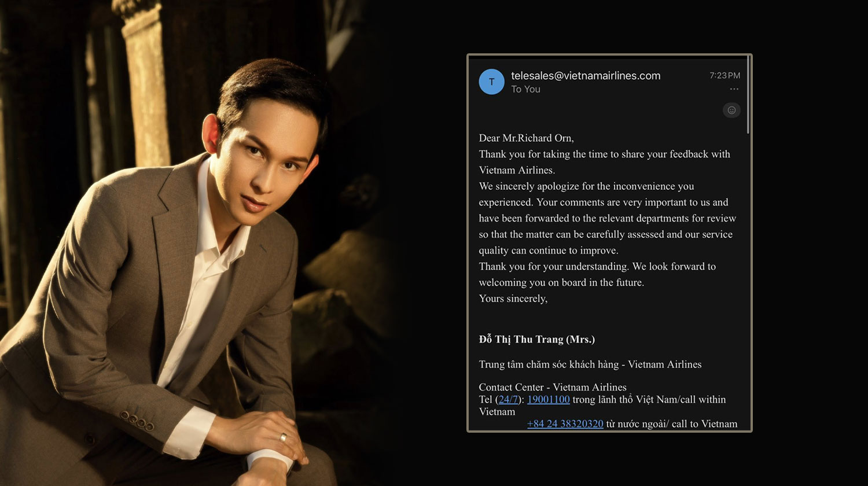Add a reaction with the smiley icon
Viewport: 868px width, 486px height.
pos(731,110)
